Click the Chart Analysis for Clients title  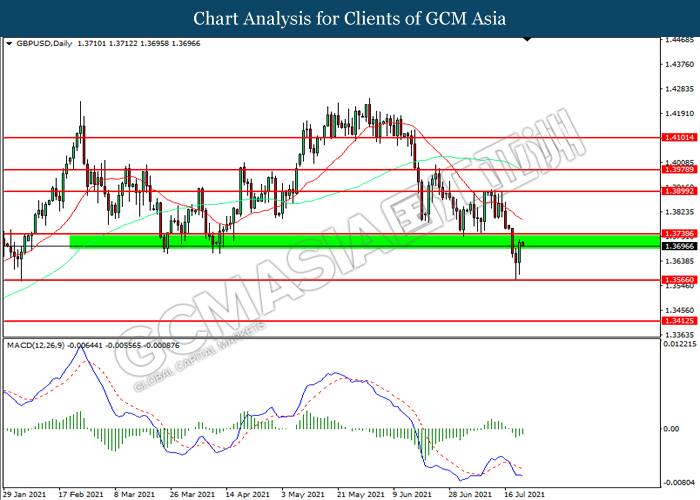(350, 19)
